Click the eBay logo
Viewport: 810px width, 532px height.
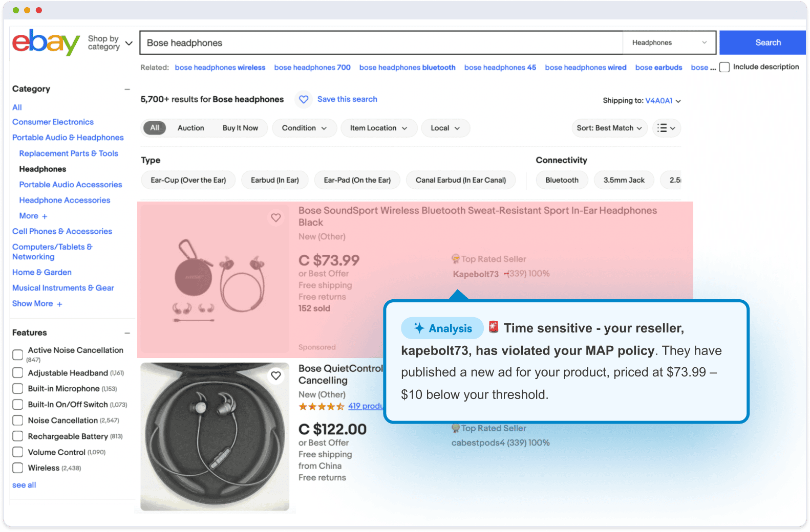46,42
